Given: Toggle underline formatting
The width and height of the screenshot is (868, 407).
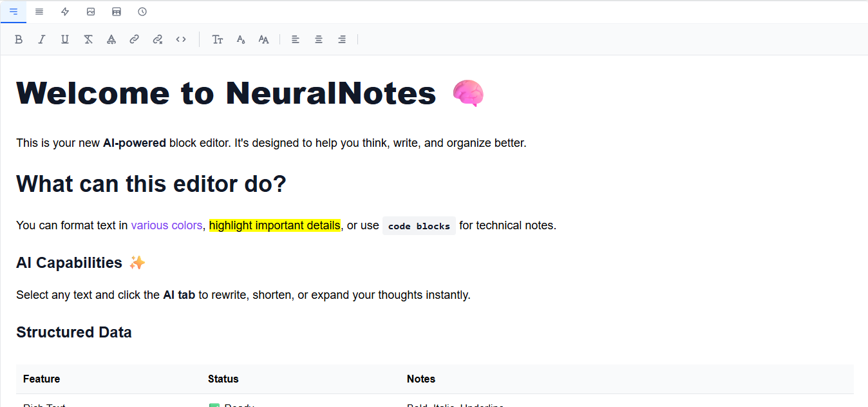Looking at the screenshot, I should 64,39.
